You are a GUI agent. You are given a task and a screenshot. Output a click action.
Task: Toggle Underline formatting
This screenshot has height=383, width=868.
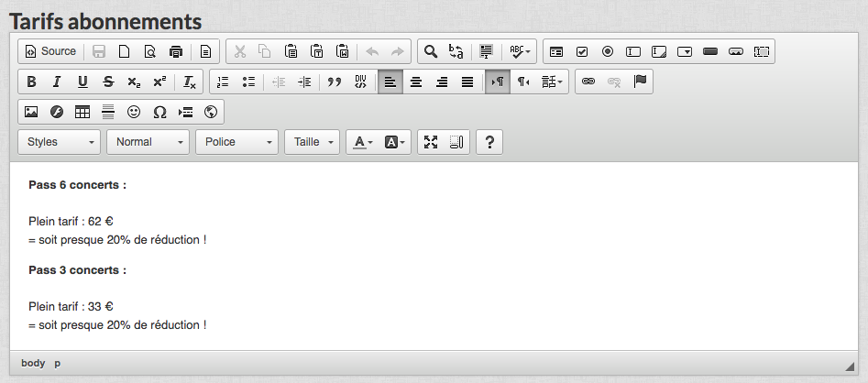(82, 82)
